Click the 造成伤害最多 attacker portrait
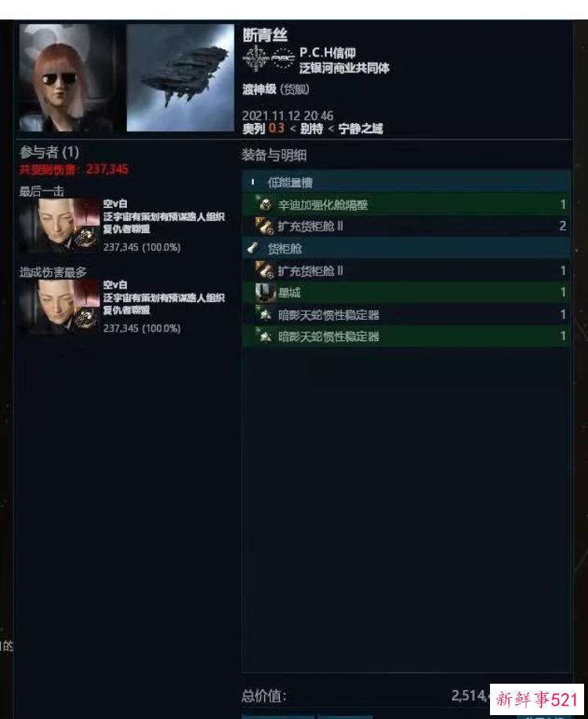588x719 pixels. (x=47, y=307)
